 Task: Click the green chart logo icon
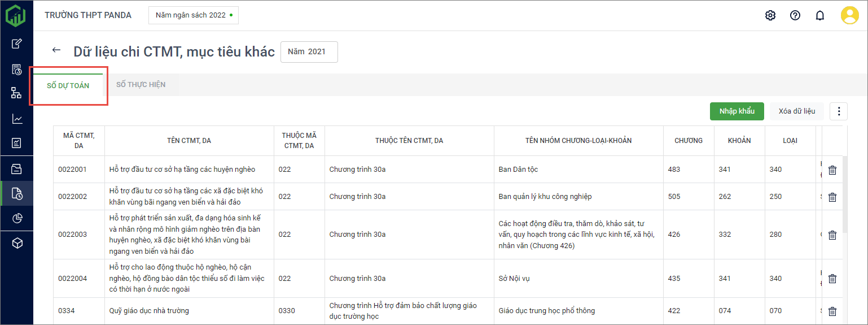click(x=16, y=15)
